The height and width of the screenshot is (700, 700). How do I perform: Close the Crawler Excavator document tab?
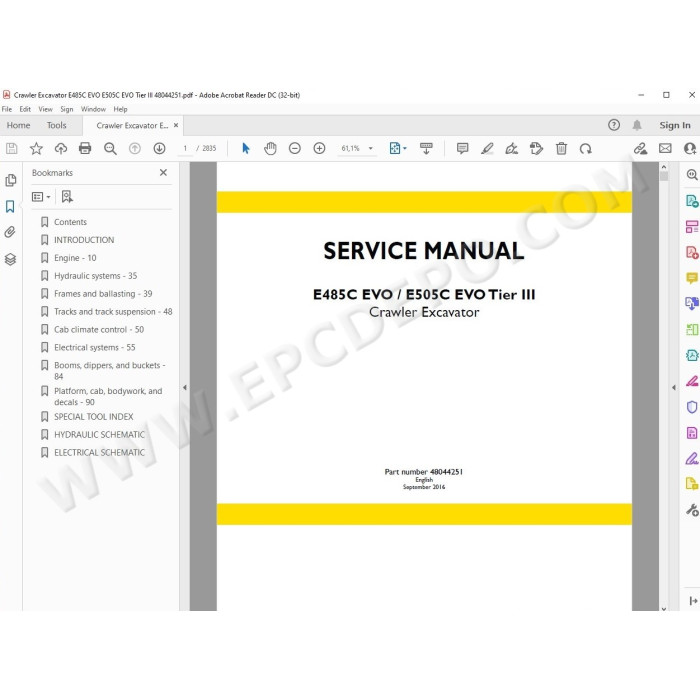point(176,125)
